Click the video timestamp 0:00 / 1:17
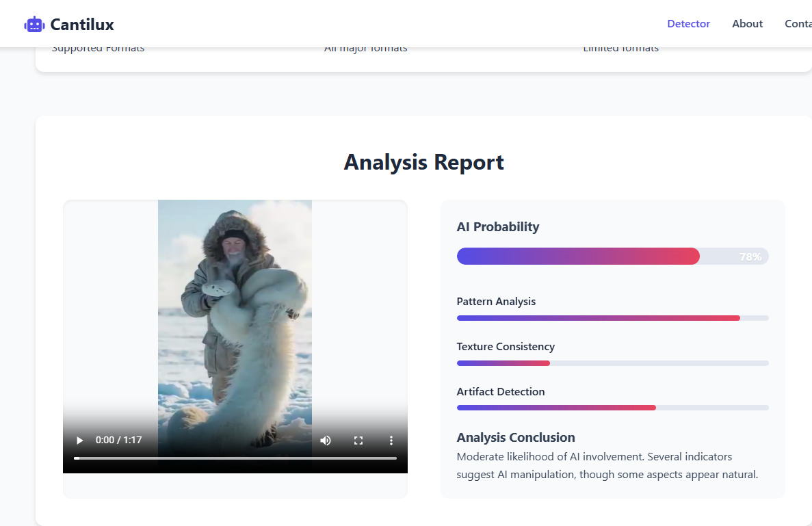The height and width of the screenshot is (526, 812). click(118, 440)
